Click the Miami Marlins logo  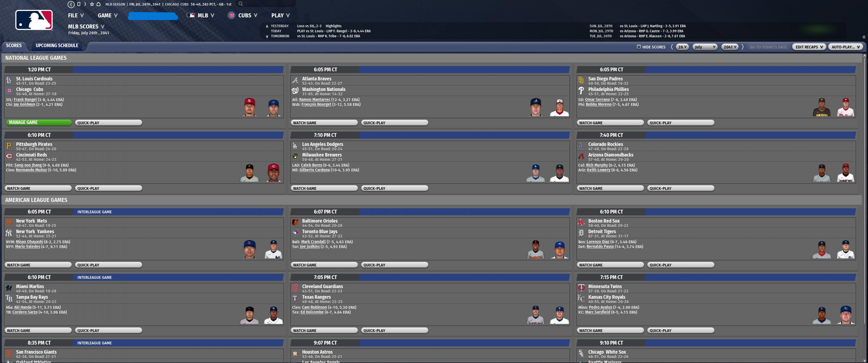tap(9, 288)
